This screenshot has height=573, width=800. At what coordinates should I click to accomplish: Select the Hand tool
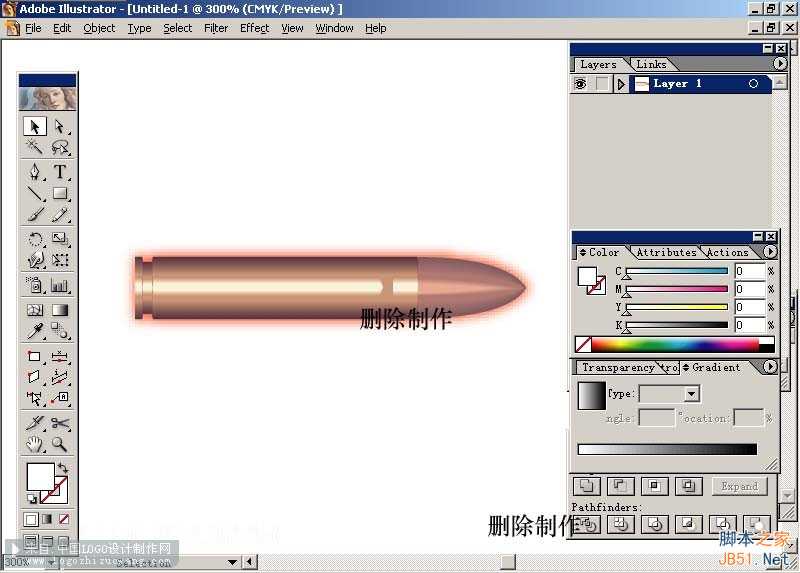[35, 444]
